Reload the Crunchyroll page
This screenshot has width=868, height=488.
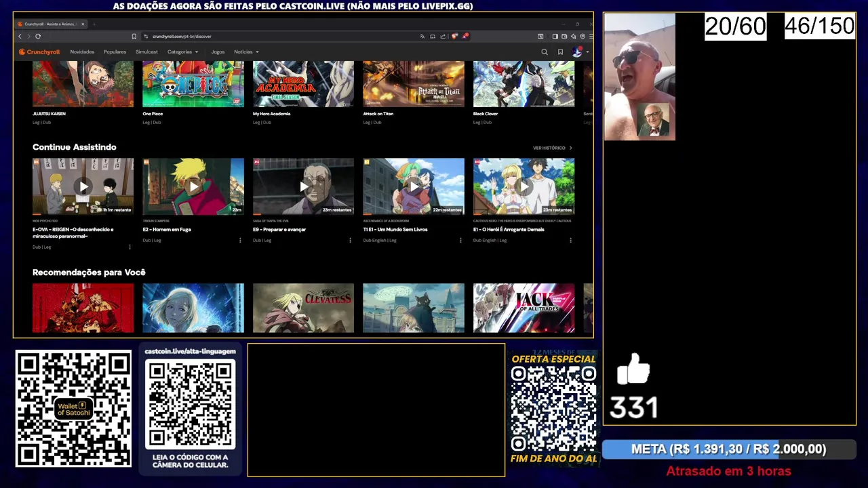[38, 36]
